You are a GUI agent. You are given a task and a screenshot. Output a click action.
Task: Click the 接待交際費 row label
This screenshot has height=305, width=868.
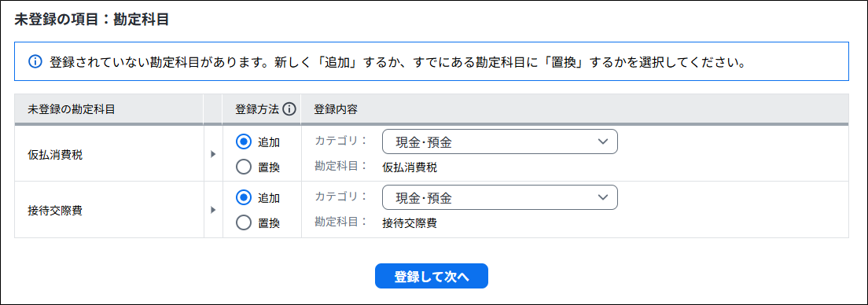pos(55,211)
